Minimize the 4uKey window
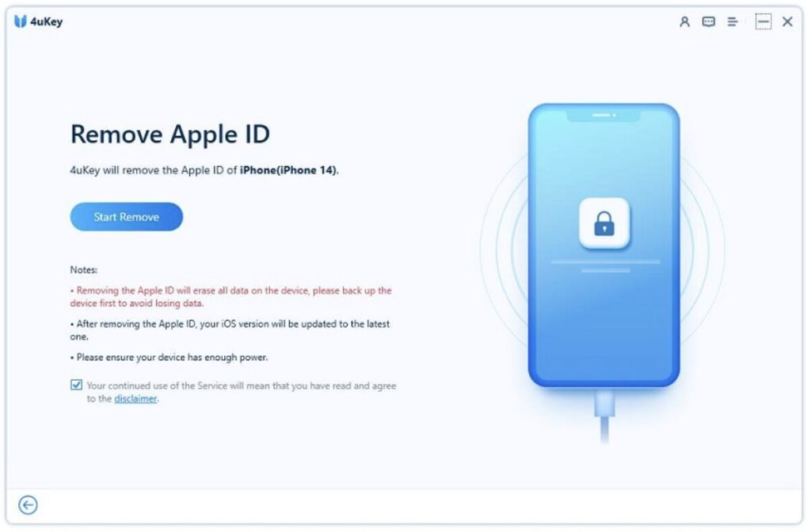 click(x=763, y=21)
